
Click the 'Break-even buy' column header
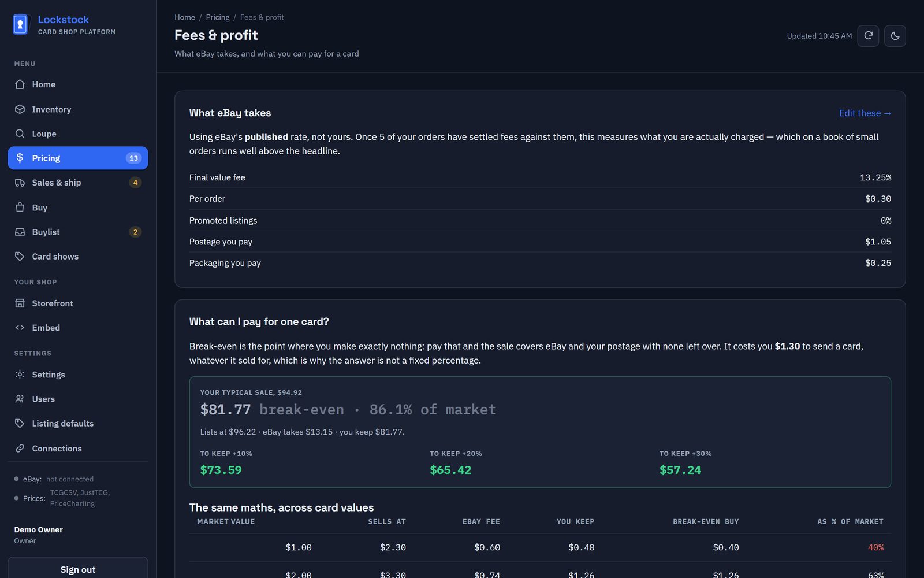point(706,521)
